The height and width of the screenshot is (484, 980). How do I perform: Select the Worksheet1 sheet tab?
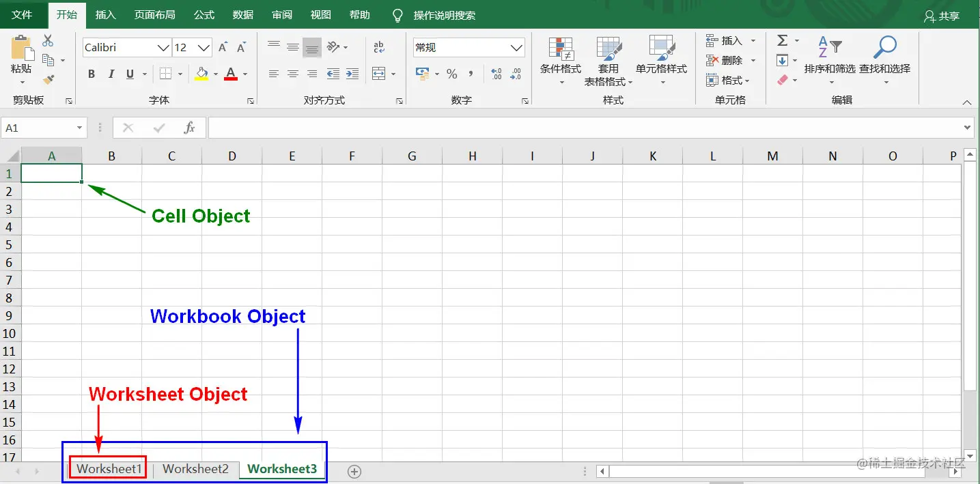click(109, 469)
